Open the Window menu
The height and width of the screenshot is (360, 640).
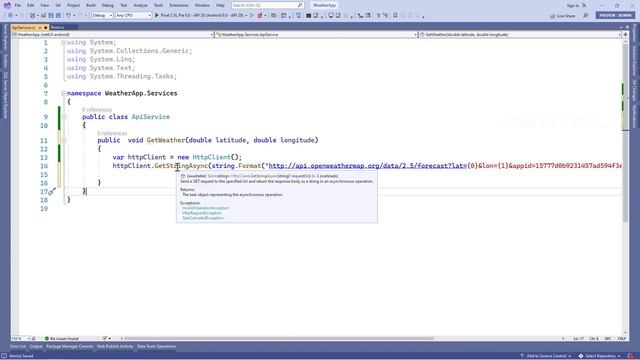pos(202,5)
